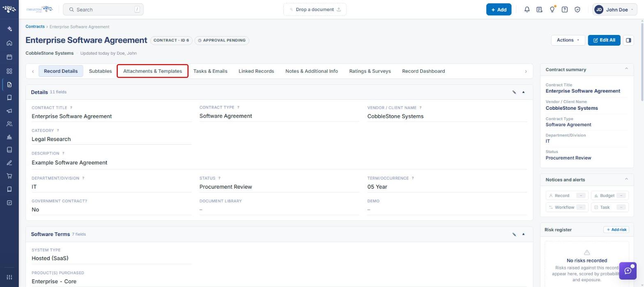
Task: Collapse the Contract summary panel
Action: [626, 69]
